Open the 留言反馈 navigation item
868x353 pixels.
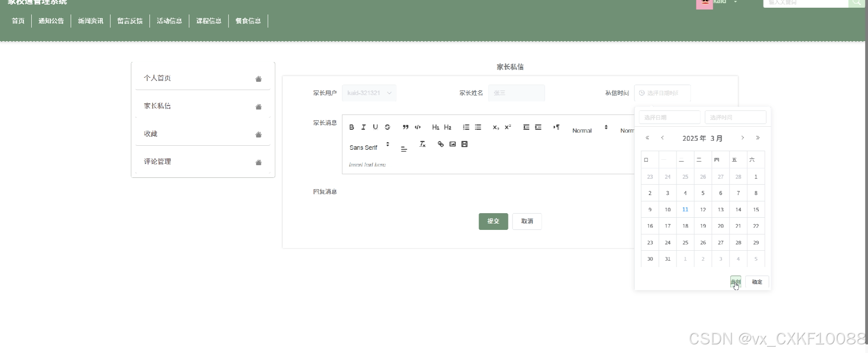coord(130,21)
